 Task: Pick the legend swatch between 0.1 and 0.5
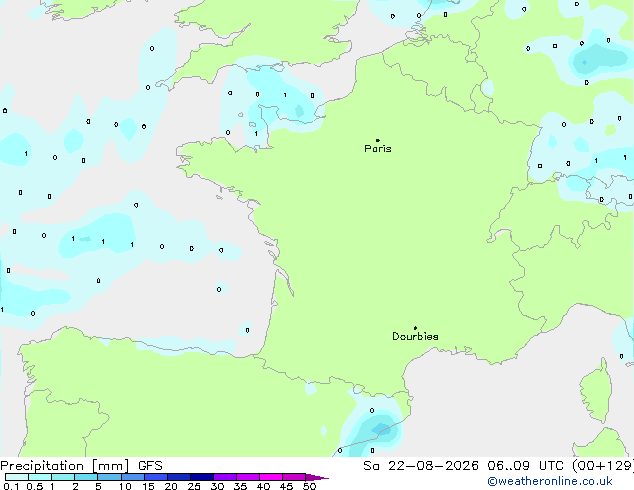17,477
